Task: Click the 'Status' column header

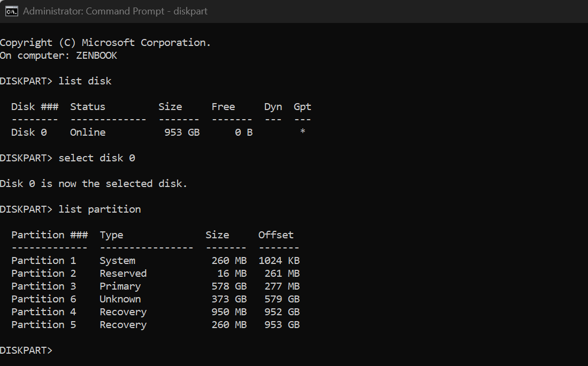Action: point(88,107)
